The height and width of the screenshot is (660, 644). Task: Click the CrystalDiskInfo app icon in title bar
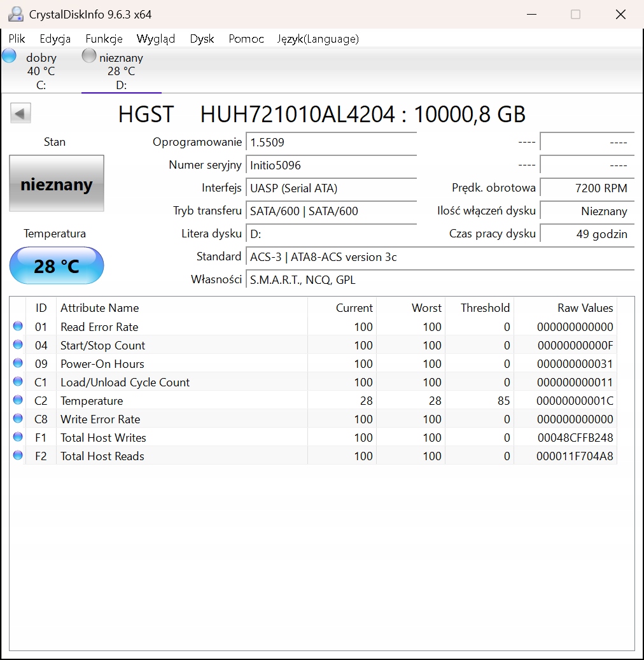click(15, 14)
